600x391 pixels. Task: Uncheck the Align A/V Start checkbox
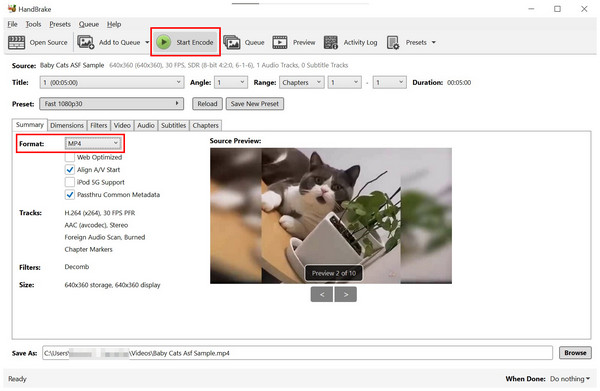click(70, 169)
